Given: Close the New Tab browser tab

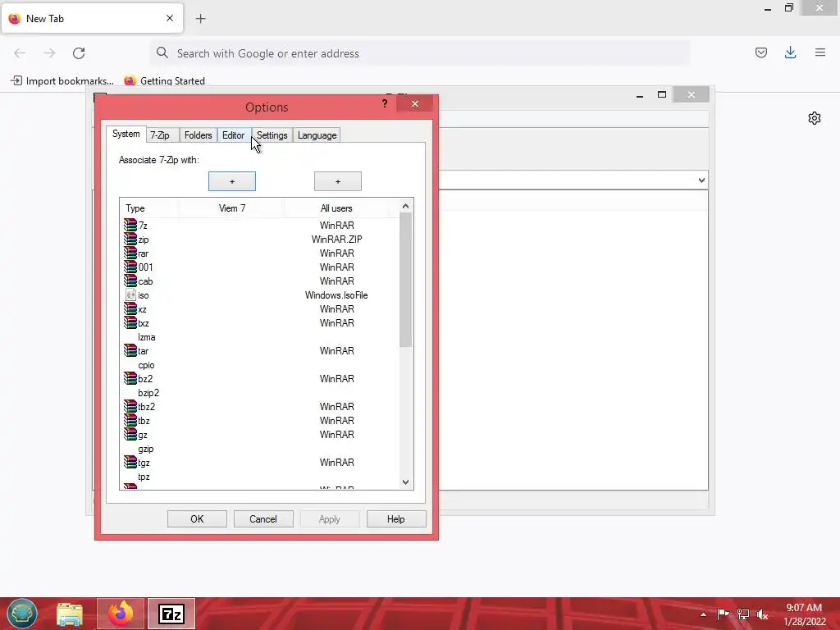Looking at the screenshot, I should pyautogui.click(x=170, y=18).
